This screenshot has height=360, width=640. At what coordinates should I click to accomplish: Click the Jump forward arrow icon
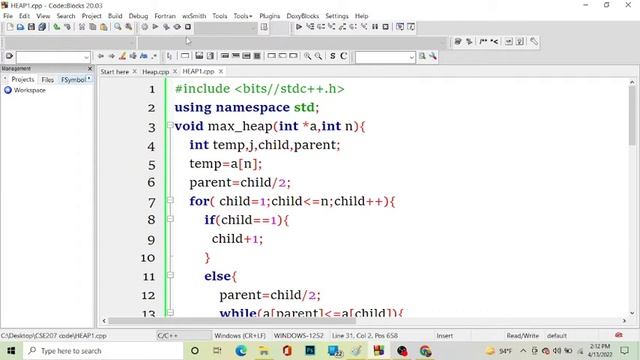[x=111, y=56]
